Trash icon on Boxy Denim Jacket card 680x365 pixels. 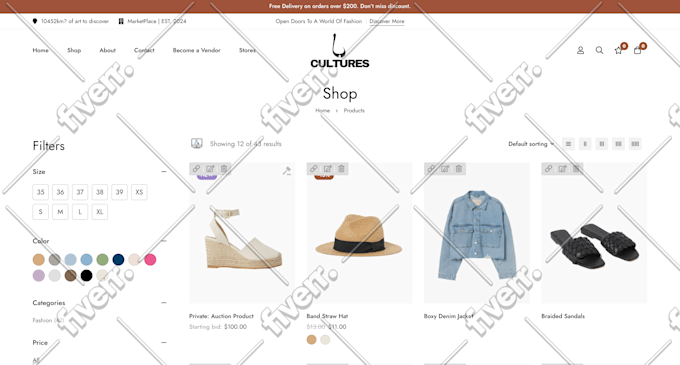(459, 169)
